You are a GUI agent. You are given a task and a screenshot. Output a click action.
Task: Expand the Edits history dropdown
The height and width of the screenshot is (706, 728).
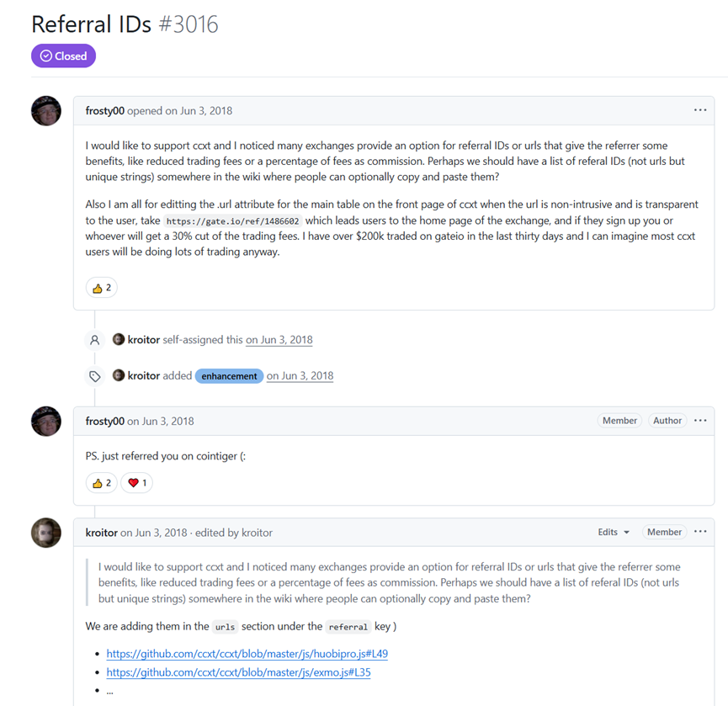(614, 532)
